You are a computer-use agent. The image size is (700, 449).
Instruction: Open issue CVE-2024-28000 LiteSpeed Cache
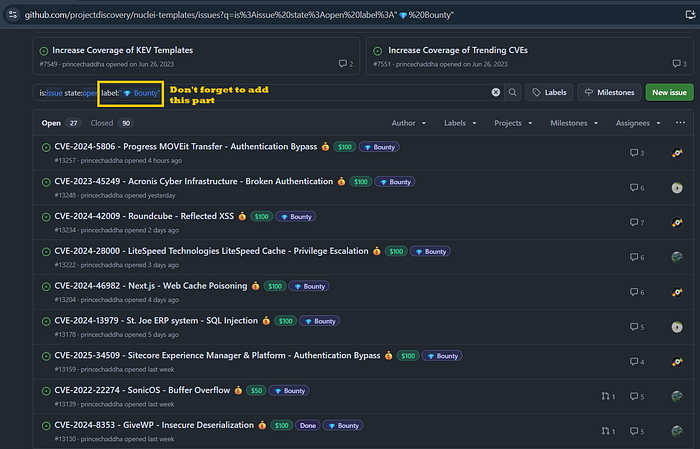pos(211,251)
